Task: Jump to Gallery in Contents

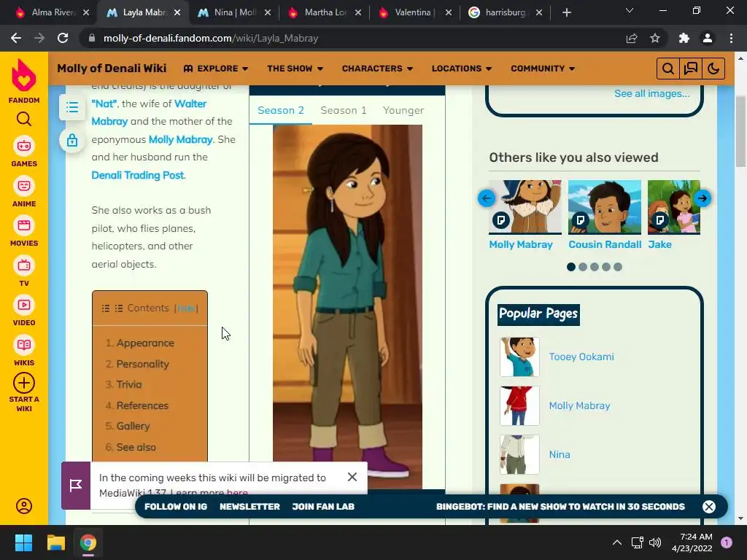Action: (133, 426)
